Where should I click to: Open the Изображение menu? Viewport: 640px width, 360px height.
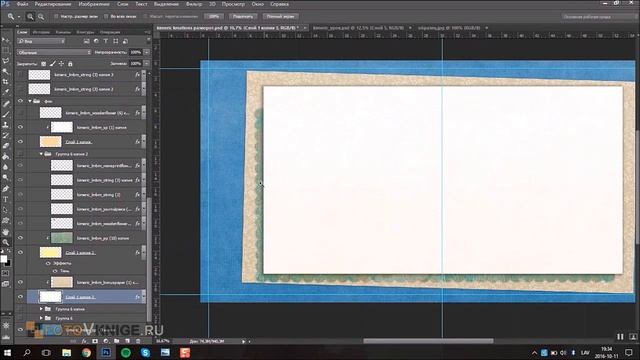coord(94,4)
